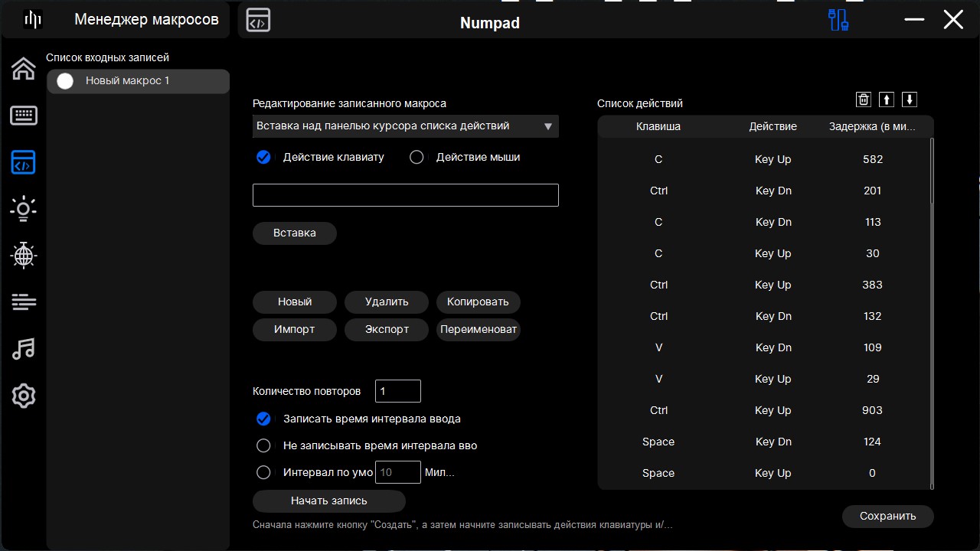Select the C Key Dn row with delay 113
The width and height of the screenshot is (980, 551).
[763, 222]
